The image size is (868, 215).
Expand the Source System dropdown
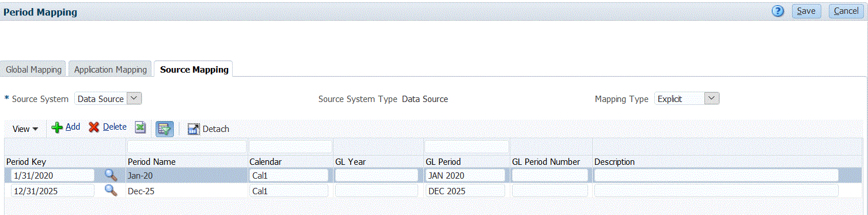134,99
